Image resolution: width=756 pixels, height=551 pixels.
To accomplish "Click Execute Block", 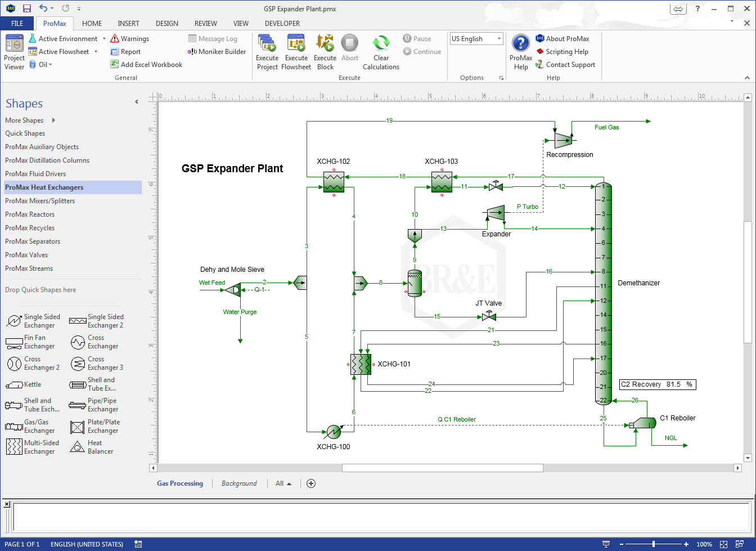I will (x=325, y=52).
